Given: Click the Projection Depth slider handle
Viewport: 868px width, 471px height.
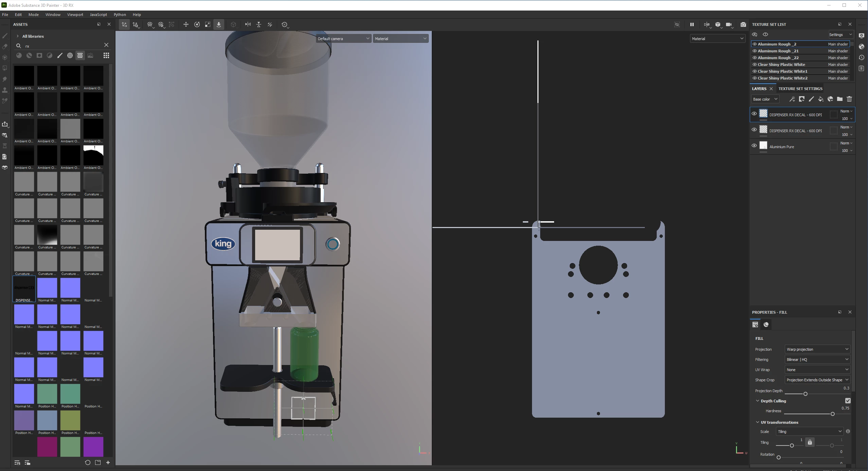Looking at the screenshot, I should (x=805, y=394).
